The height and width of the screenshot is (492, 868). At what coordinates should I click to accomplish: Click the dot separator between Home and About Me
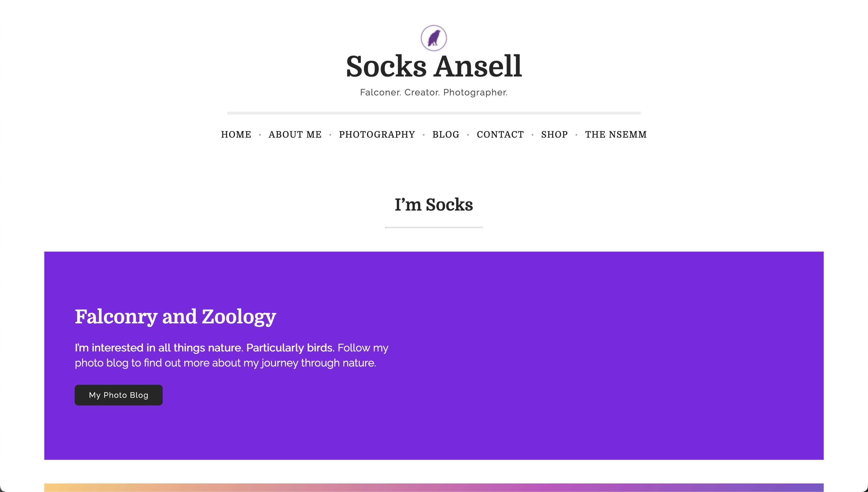click(260, 135)
